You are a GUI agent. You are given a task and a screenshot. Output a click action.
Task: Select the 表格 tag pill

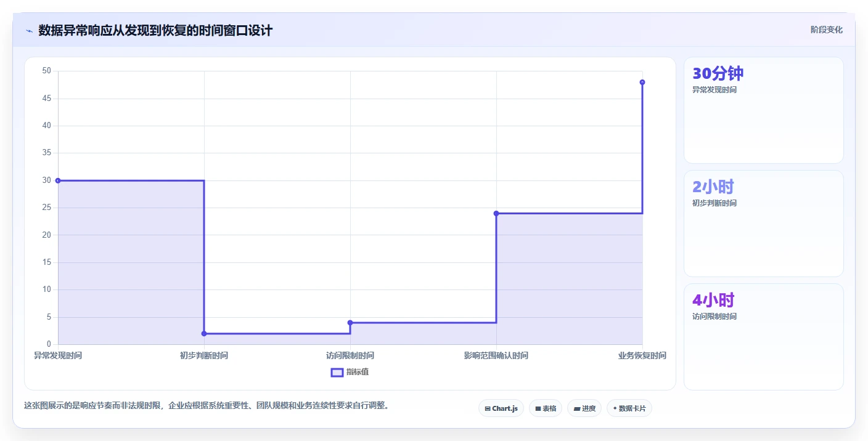pos(546,408)
